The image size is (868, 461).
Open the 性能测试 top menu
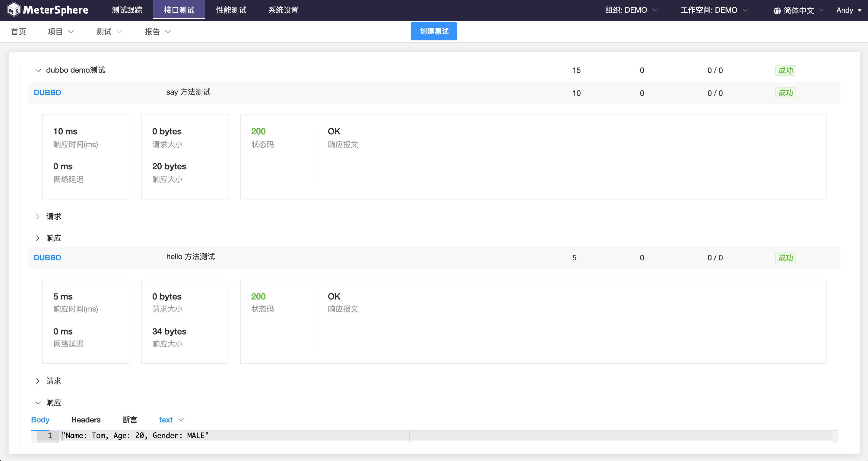(x=231, y=10)
